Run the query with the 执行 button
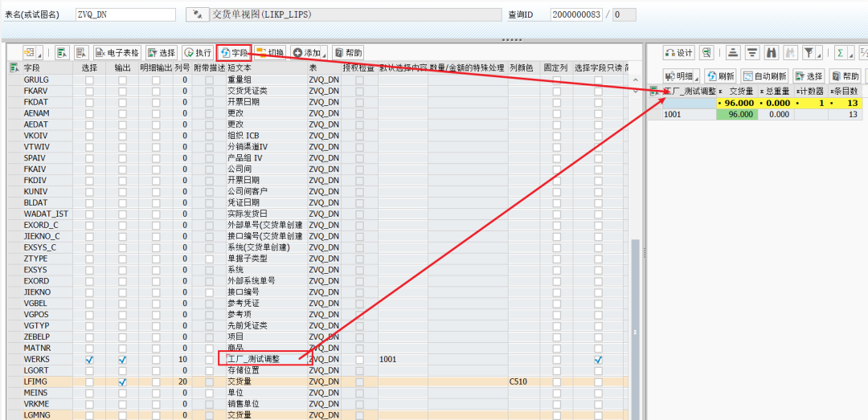Viewport: 868px width, 420px height. pyautogui.click(x=198, y=53)
